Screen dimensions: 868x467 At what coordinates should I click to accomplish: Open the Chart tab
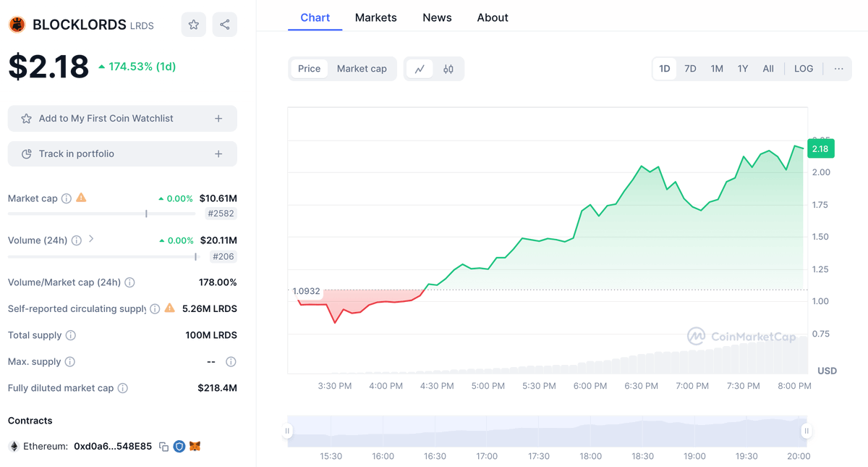(315, 17)
